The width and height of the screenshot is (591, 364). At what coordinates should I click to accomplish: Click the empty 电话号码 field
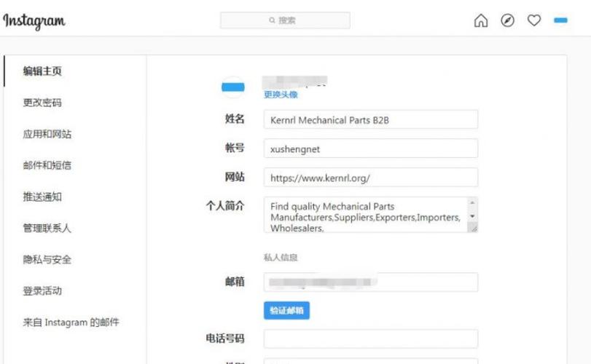(371, 339)
